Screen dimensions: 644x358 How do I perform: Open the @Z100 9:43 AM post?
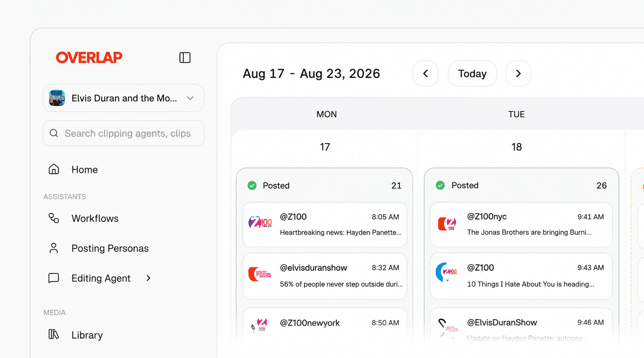(x=521, y=276)
